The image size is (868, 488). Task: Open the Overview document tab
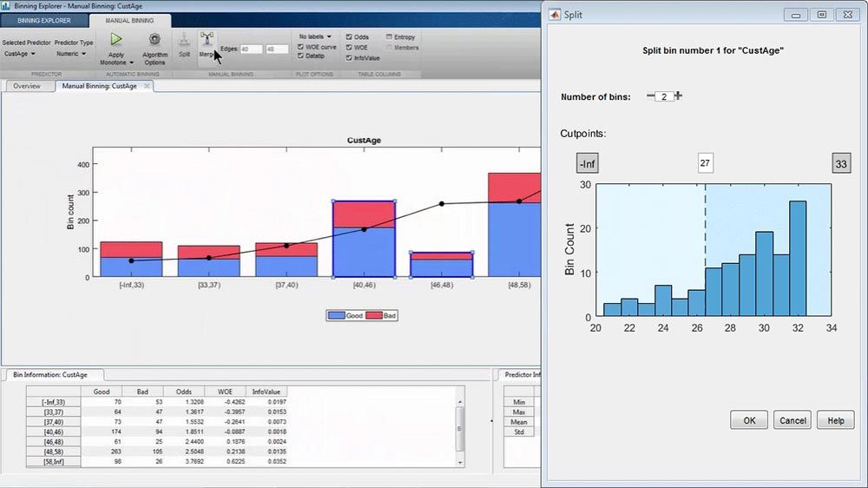pyautogui.click(x=27, y=86)
